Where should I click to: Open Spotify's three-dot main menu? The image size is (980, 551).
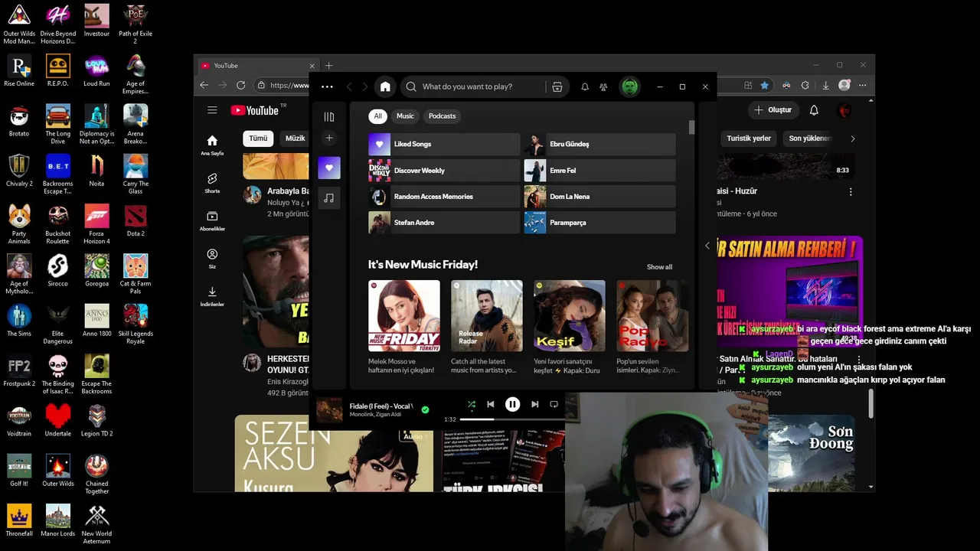click(328, 87)
